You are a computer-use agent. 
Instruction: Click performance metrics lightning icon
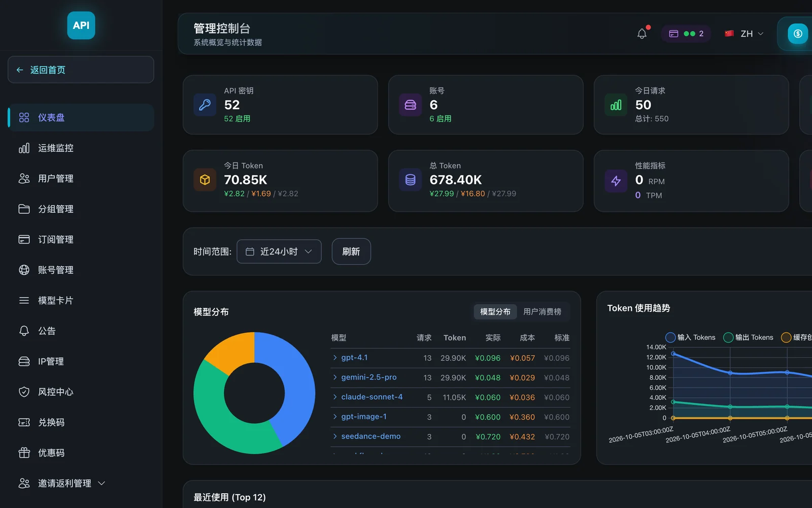[616, 181]
